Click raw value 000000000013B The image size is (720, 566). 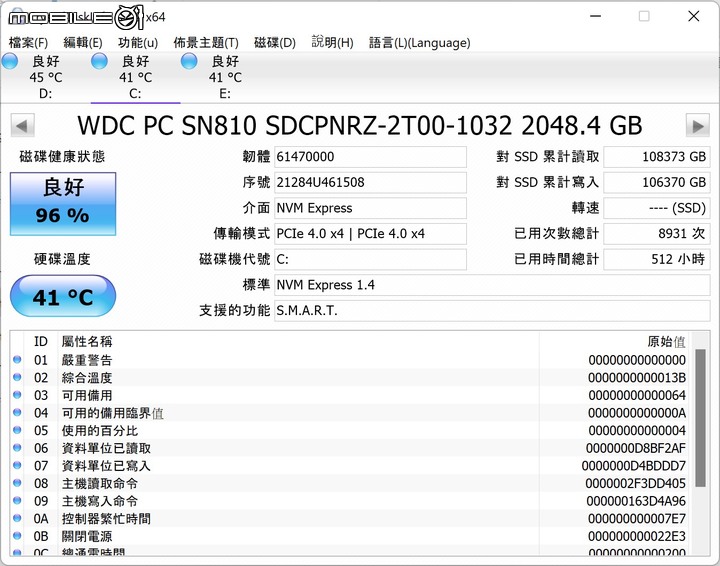637,378
